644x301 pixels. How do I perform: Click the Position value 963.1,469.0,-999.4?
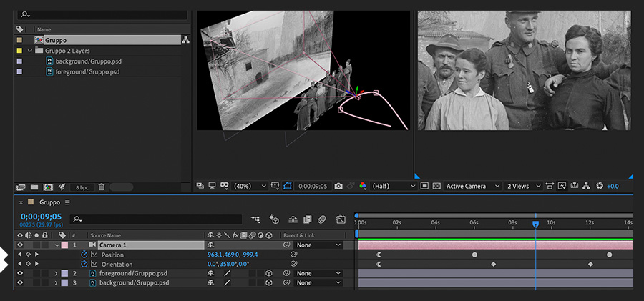[x=232, y=255]
